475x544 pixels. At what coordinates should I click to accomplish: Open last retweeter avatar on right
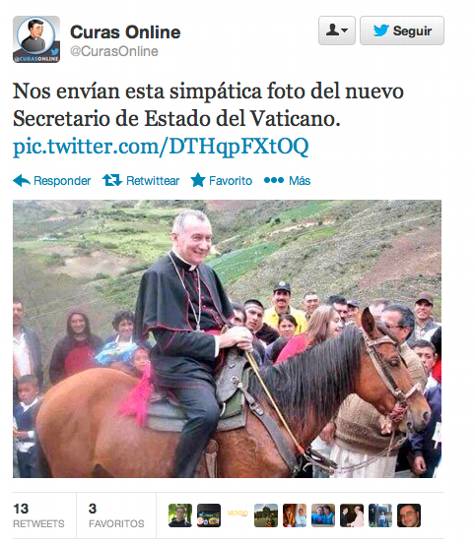409,516
